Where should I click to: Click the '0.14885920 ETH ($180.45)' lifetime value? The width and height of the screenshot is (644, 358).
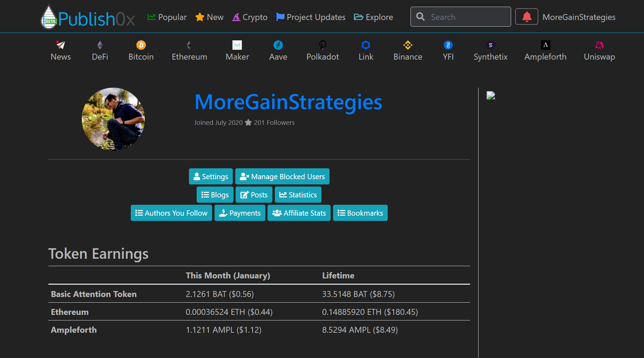coord(370,312)
